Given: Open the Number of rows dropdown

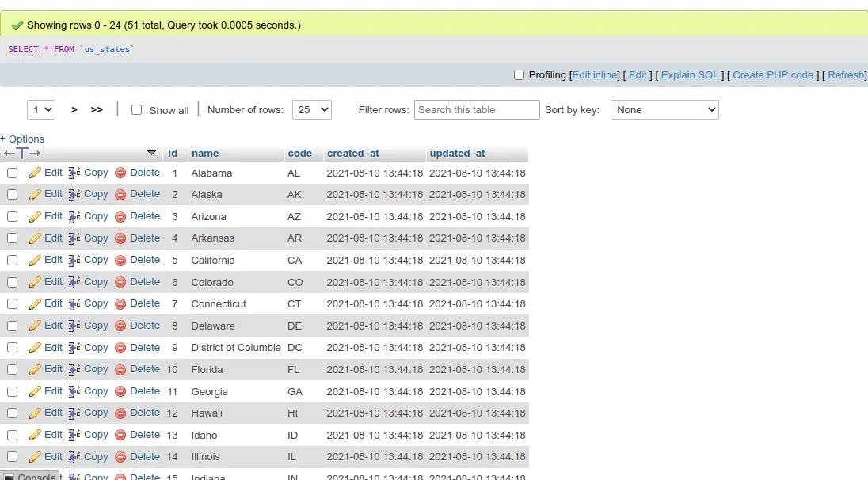Looking at the screenshot, I should point(311,110).
